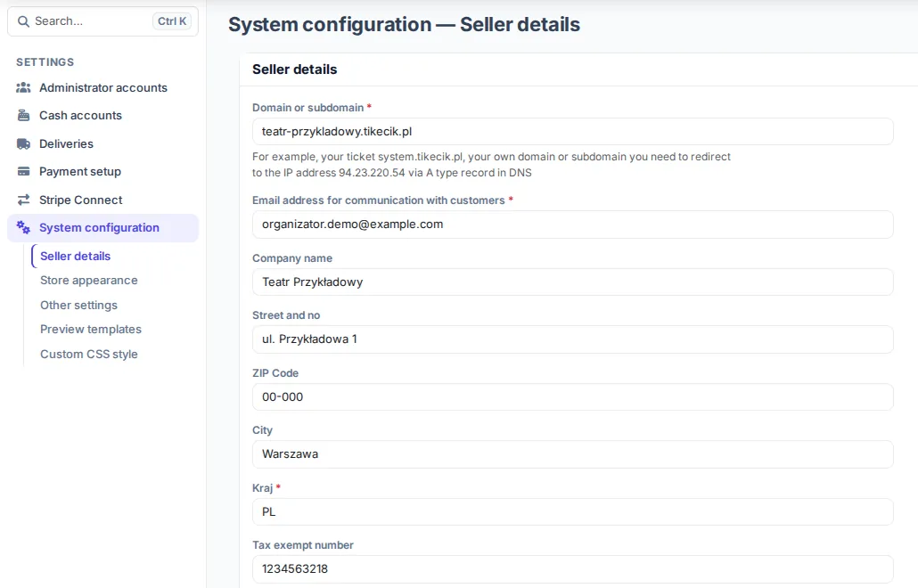Click the search magnifier icon
918x588 pixels.
point(23,21)
